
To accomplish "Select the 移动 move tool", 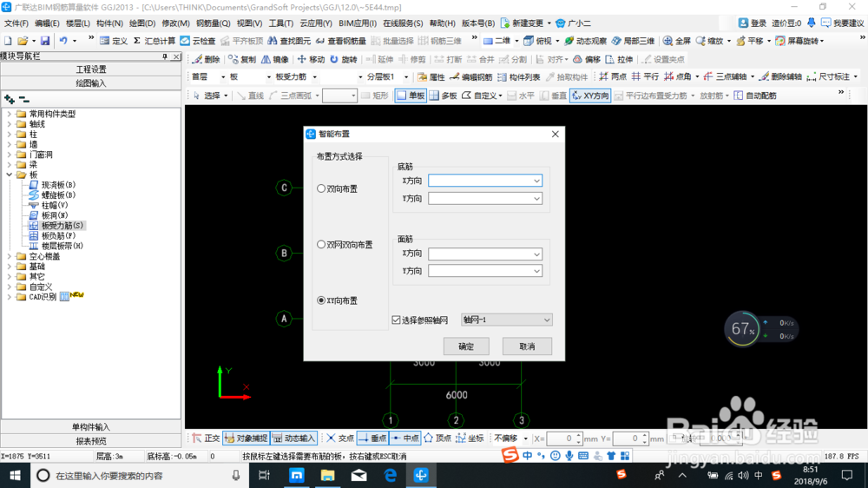I will (311, 59).
